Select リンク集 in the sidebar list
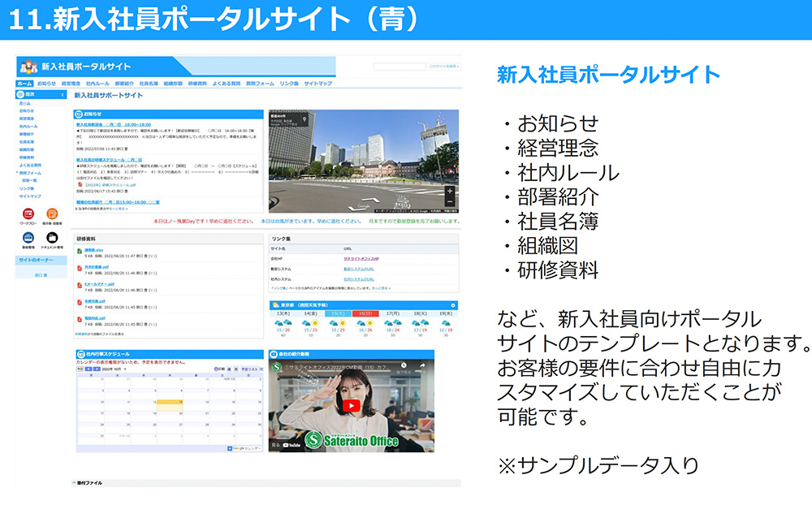The width and height of the screenshot is (812, 531). (x=27, y=188)
